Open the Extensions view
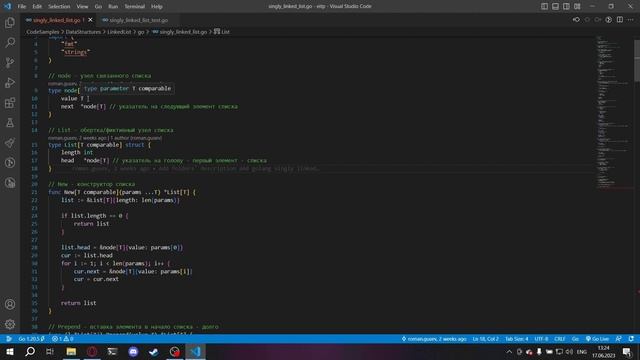 point(10,102)
